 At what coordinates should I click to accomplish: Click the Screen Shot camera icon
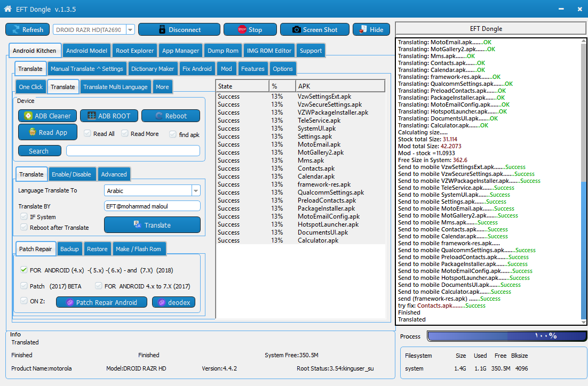tap(296, 30)
